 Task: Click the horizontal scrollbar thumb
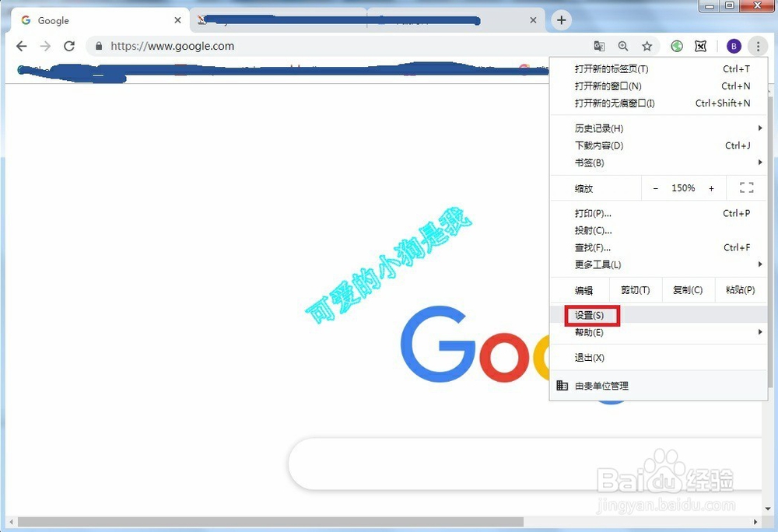click(271, 522)
